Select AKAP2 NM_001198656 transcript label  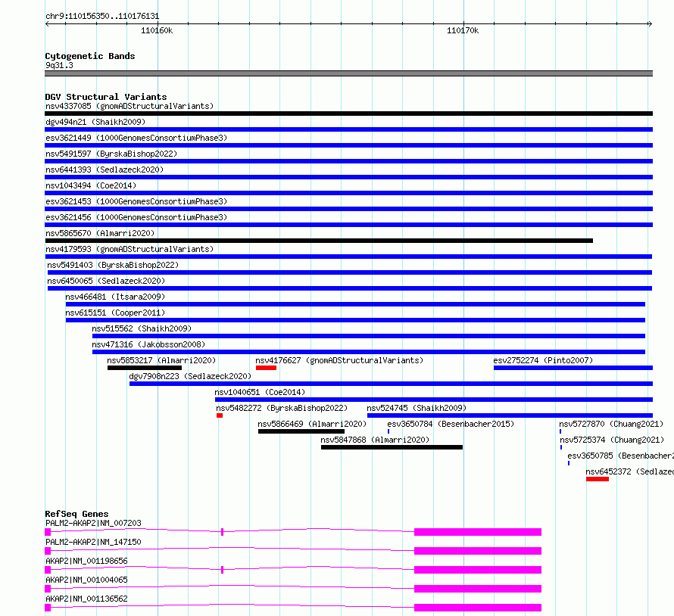point(86,561)
